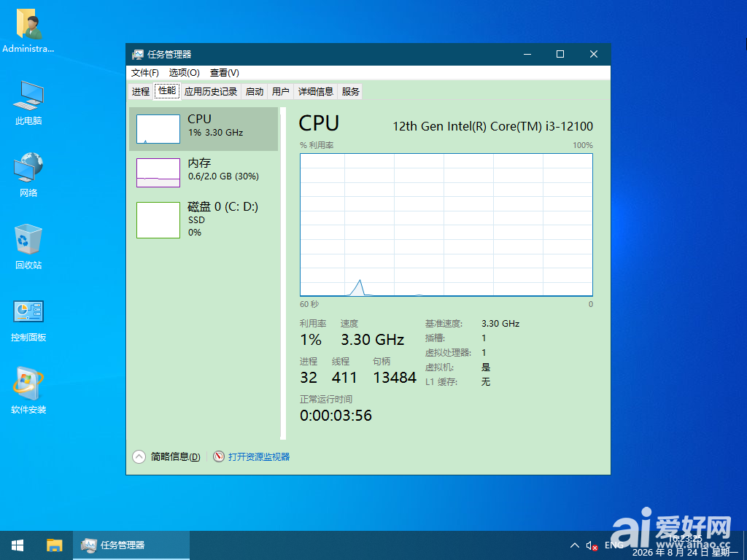Select the 磁盘 0 disk graph thumbnail
This screenshot has width=747, height=560.
158,220
